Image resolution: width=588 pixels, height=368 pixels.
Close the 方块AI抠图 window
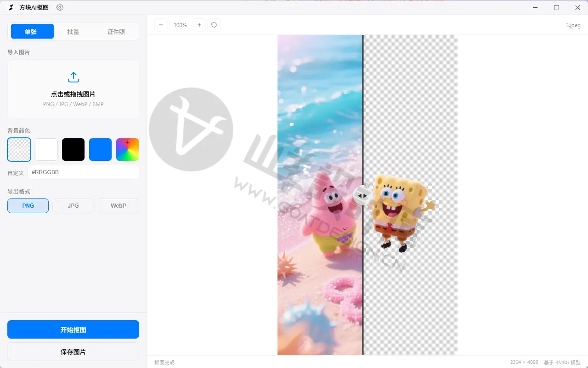[x=577, y=7]
